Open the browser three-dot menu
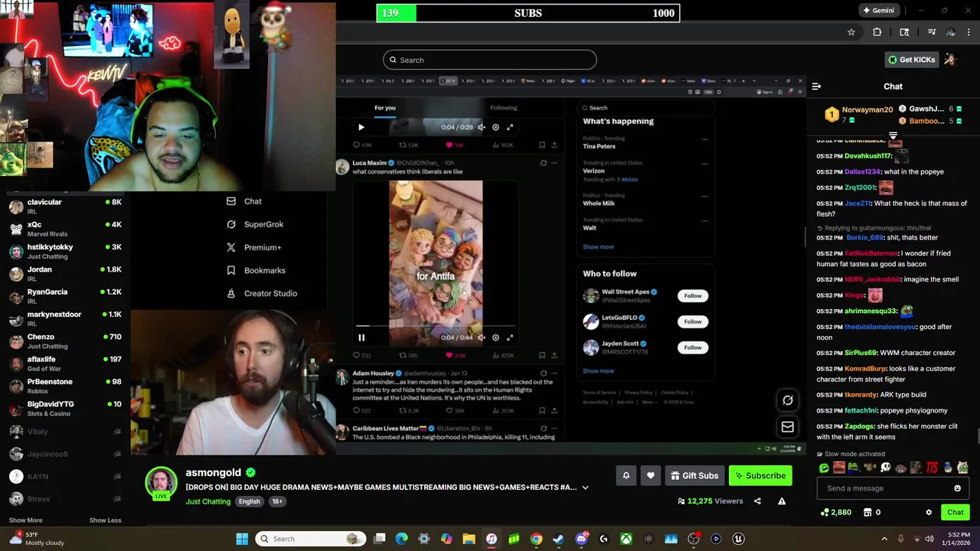The width and height of the screenshot is (980, 551). click(x=969, y=32)
